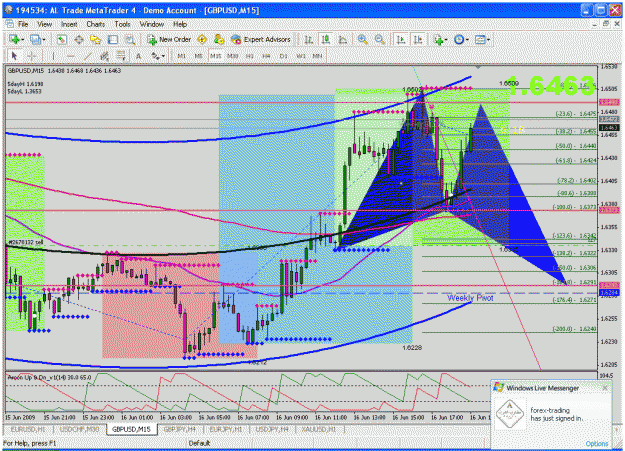Click the Weekly Pivot chart label

pos(470,298)
